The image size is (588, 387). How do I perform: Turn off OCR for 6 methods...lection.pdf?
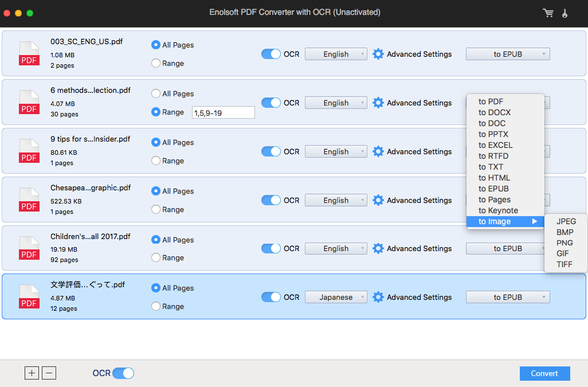tap(271, 103)
